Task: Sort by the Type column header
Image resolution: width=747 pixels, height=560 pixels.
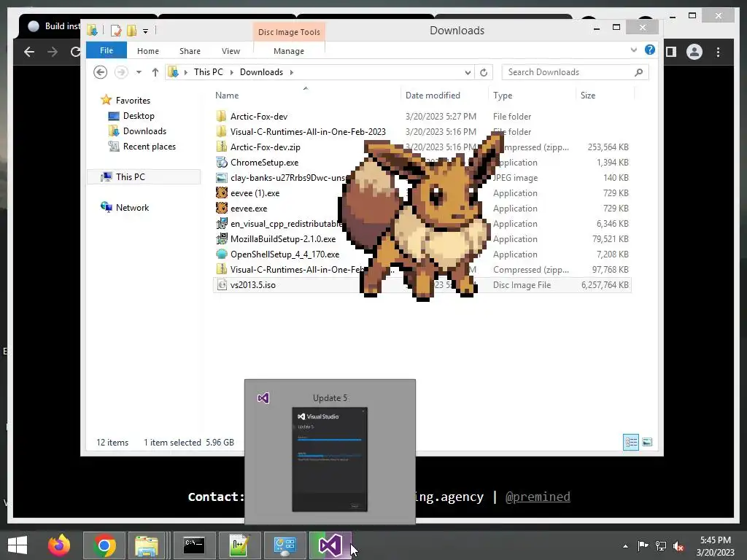Action: coord(503,96)
